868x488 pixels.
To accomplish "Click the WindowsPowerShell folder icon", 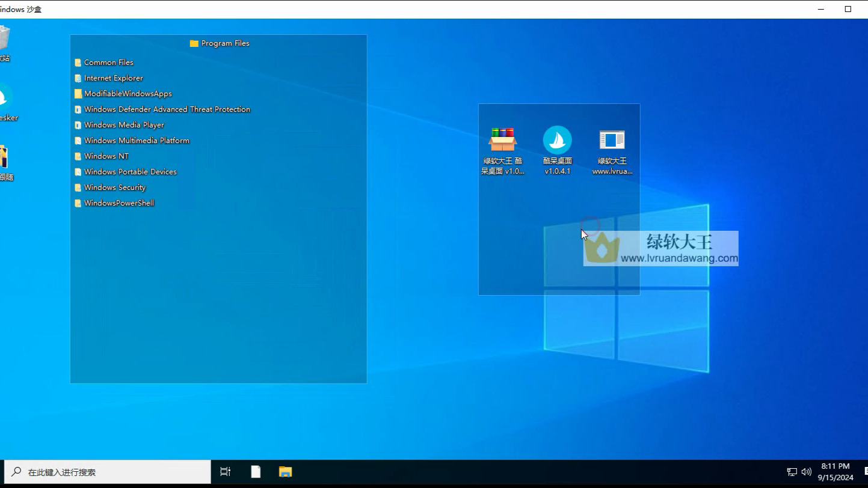I will (x=78, y=203).
